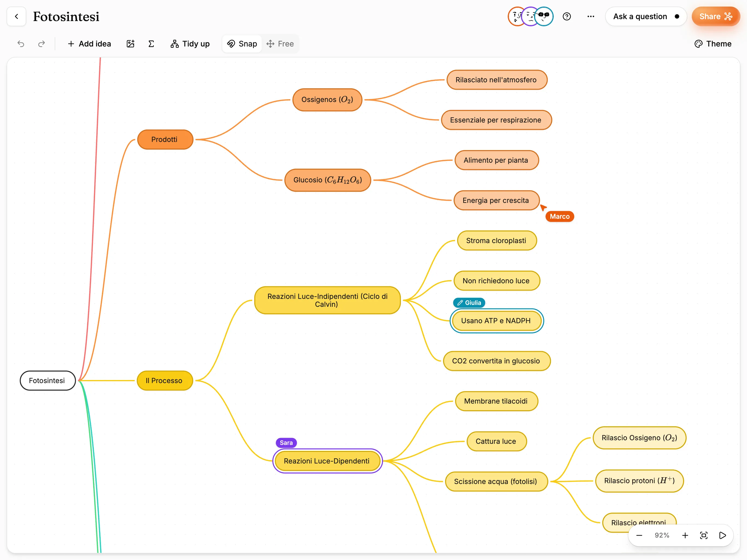747x560 pixels.
Task: Select the Ossigenos (O2) node
Action: (327, 100)
